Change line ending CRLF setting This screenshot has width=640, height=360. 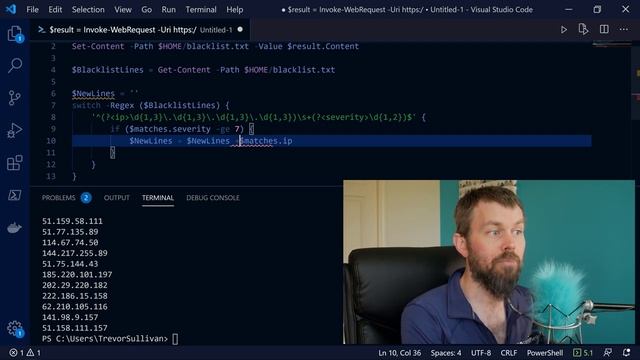pyautogui.click(x=509, y=353)
